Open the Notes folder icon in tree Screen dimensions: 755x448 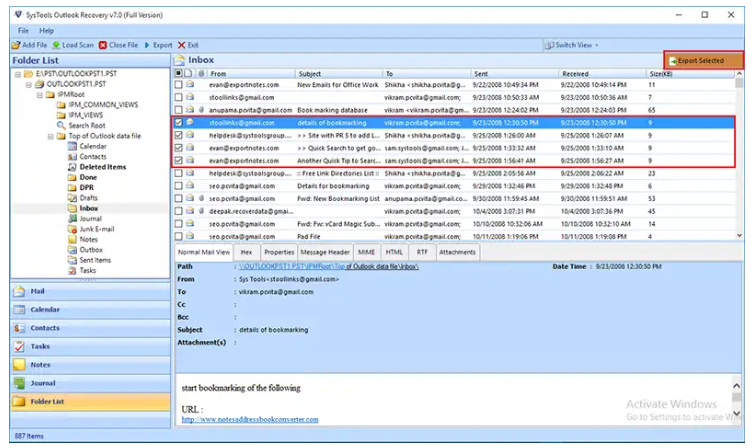click(x=72, y=239)
